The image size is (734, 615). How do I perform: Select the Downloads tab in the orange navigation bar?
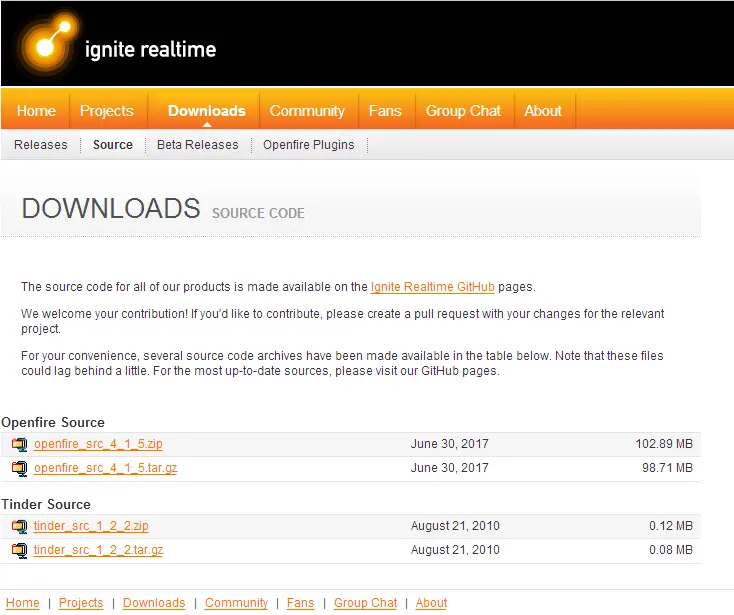point(206,111)
